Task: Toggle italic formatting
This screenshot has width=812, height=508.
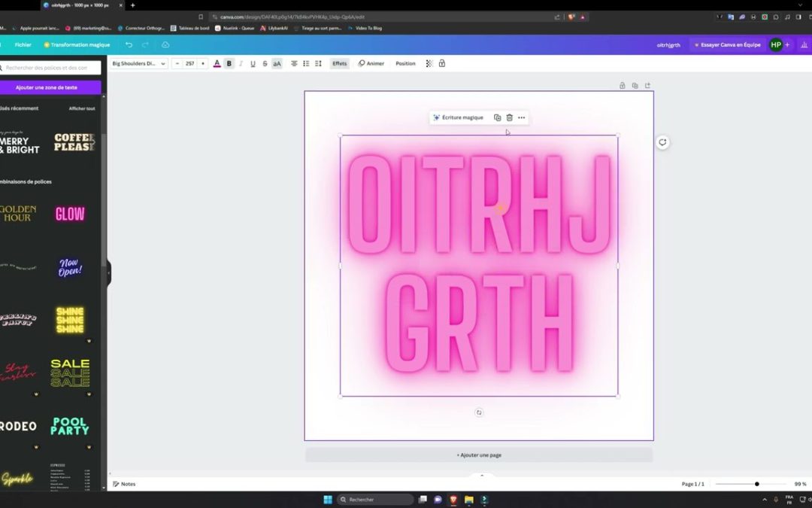Action: [x=241, y=64]
